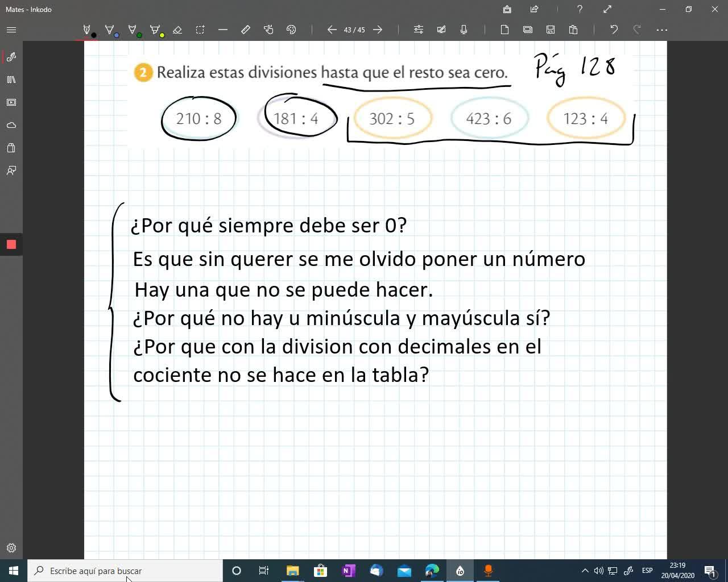
Task: Open the library books sidebar tab
Action: 11,80
